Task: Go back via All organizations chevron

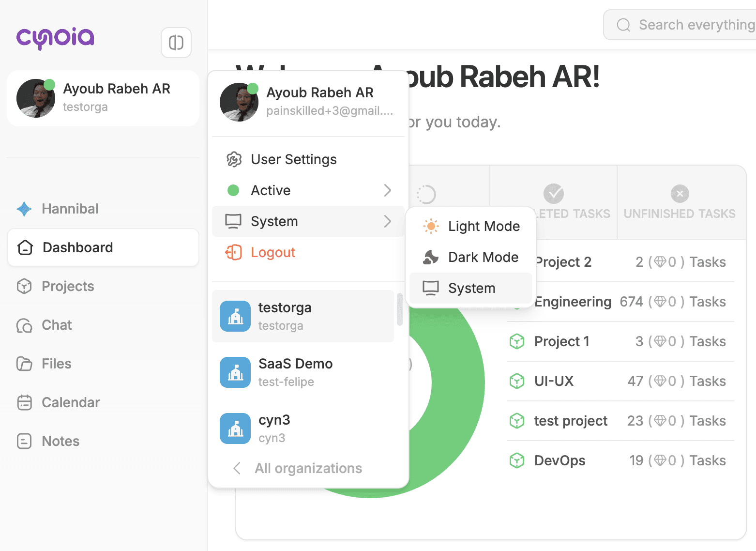Action: [237, 468]
